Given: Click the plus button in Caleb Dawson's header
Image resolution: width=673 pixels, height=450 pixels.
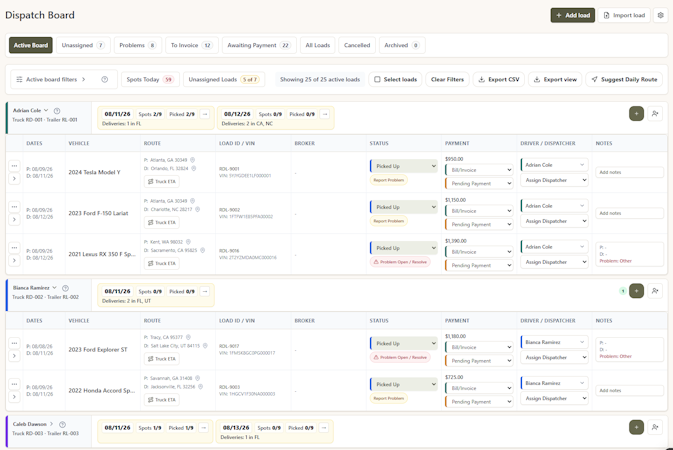Looking at the screenshot, I should (636, 427).
